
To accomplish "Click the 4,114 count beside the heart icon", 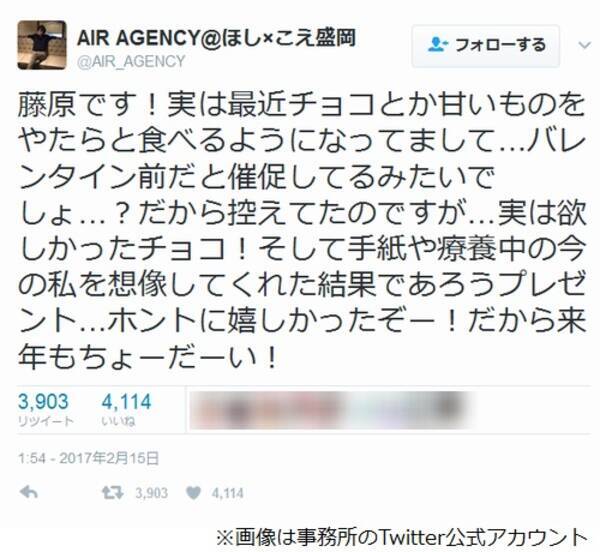I will pyautogui.click(x=228, y=493).
